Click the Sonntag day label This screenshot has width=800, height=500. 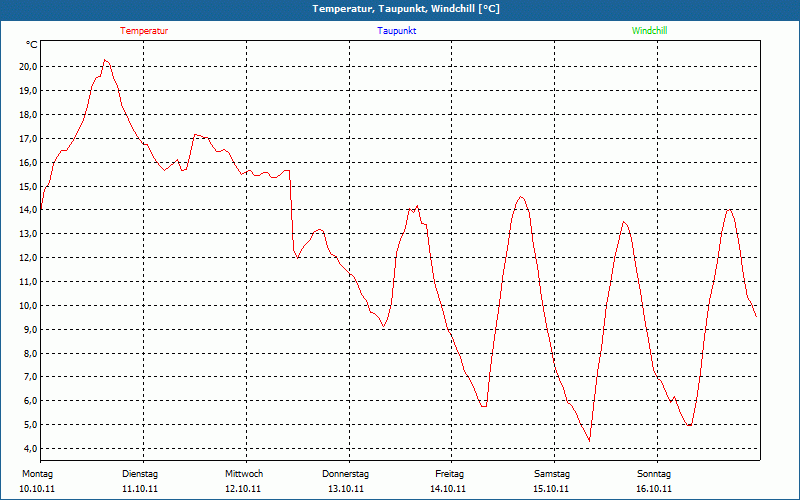point(654,474)
